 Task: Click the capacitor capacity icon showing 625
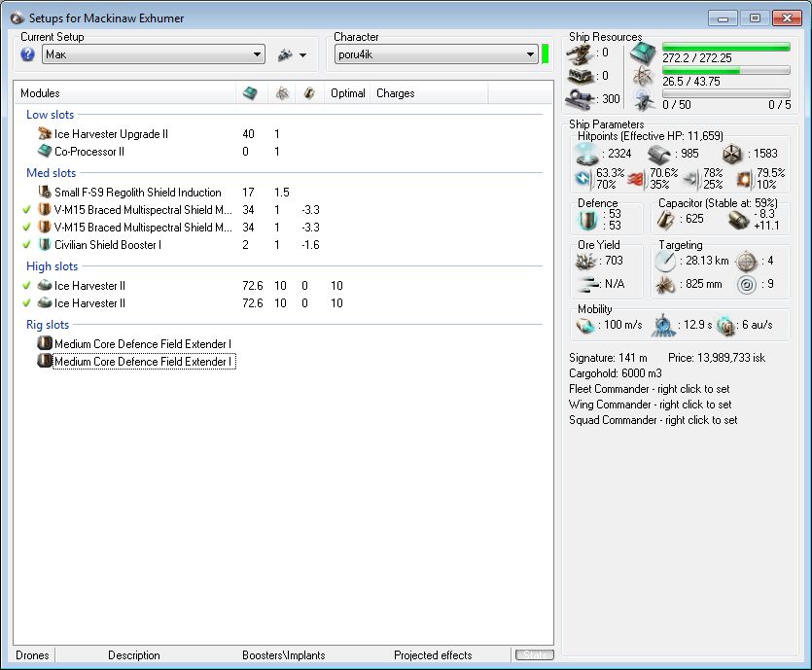665,220
